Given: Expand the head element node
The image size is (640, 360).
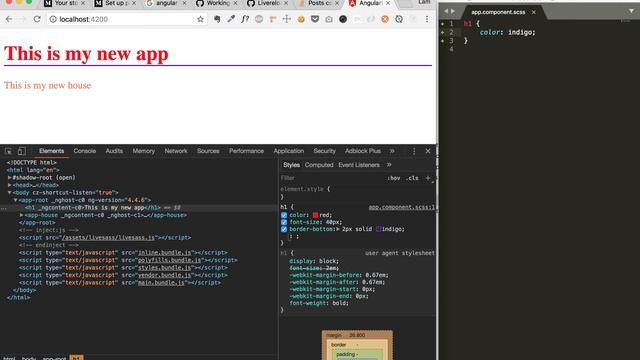Looking at the screenshot, I should (9, 185).
